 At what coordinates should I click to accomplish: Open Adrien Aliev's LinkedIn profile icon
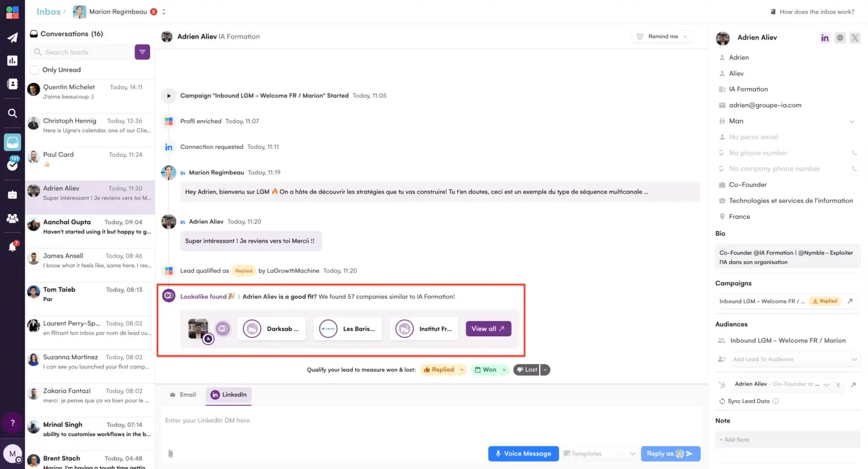[825, 38]
